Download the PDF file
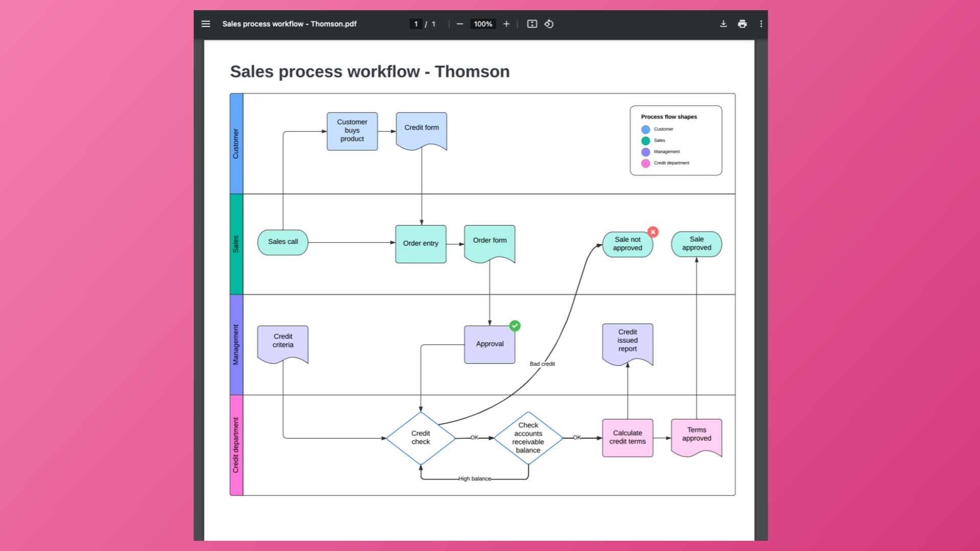Viewport: 980px width, 551px height. click(x=723, y=24)
